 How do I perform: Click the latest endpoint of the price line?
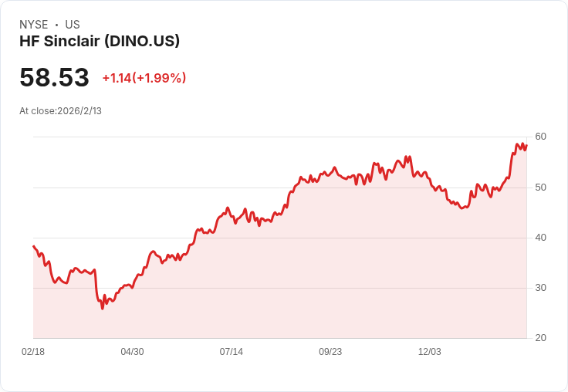pyautogui.click(x=526, y=145)
